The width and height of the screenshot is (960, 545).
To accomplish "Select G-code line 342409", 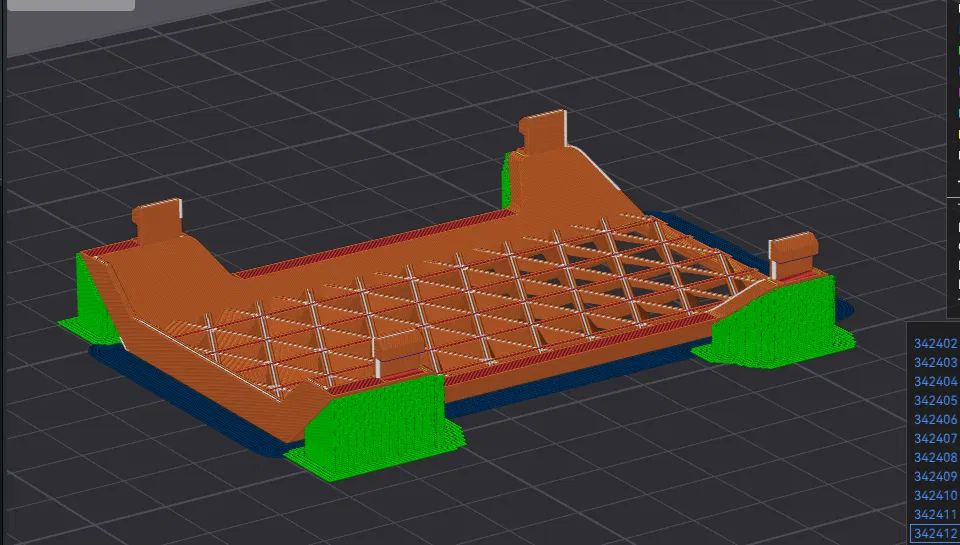I will [936, 476].
